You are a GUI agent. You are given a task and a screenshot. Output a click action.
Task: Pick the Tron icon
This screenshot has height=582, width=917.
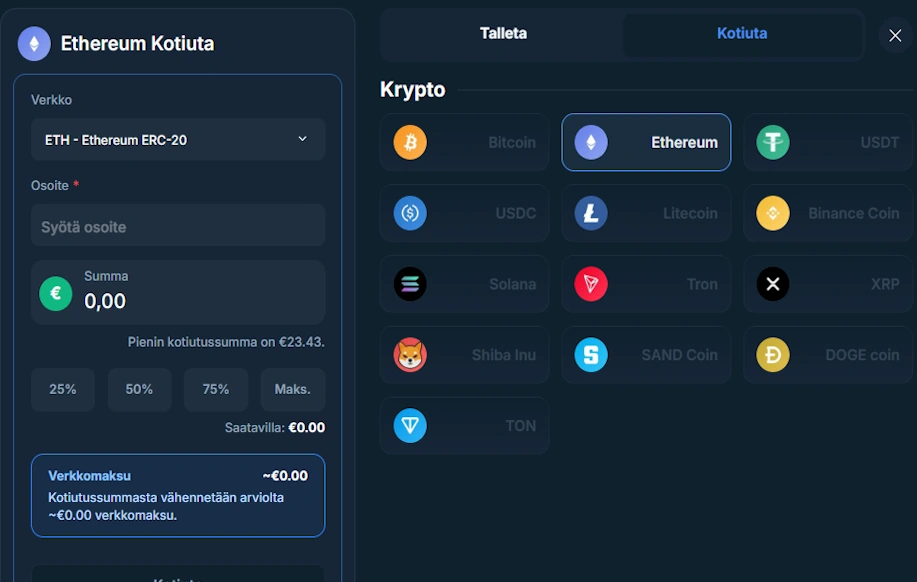click(591, 284)
